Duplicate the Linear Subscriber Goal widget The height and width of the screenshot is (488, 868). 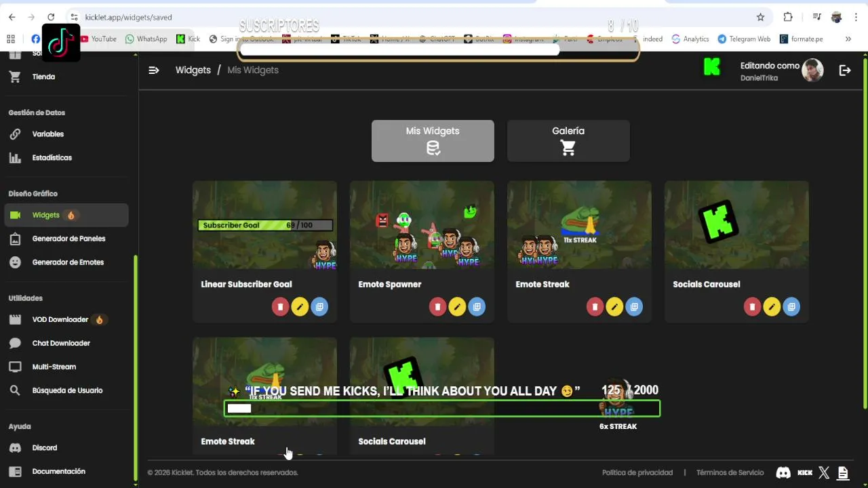pos(319,307)
